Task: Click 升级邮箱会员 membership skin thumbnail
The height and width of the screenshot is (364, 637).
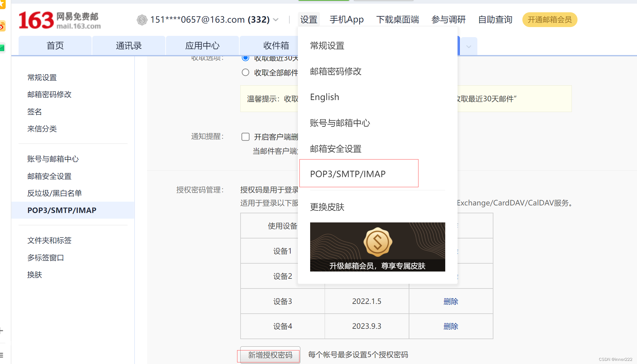Action: coord(377,246)
